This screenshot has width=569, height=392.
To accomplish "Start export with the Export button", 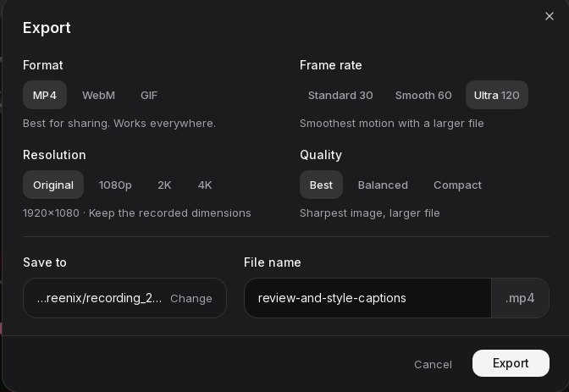I will tap(511, 363).
